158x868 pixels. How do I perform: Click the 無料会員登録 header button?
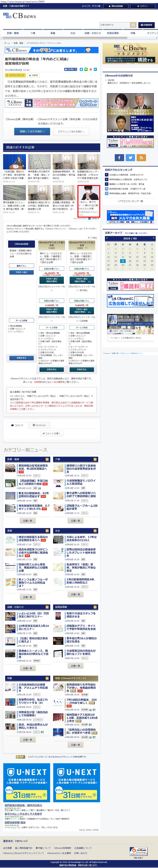tap(116, 6)
